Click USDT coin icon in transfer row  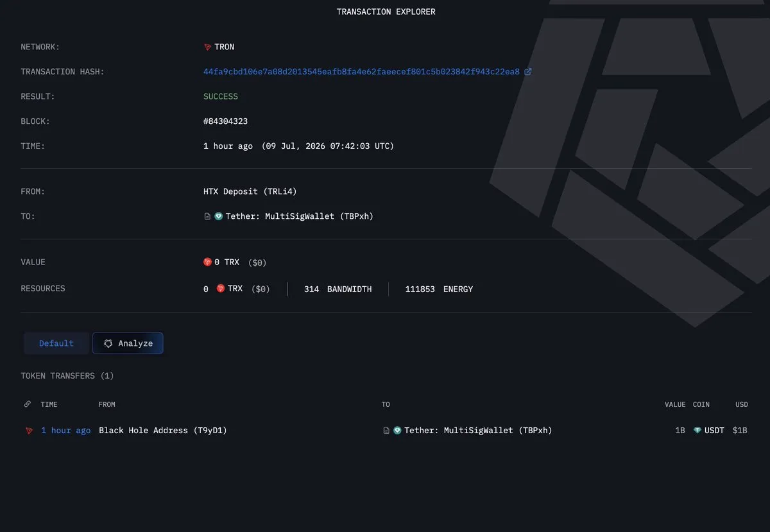[697, 431]
